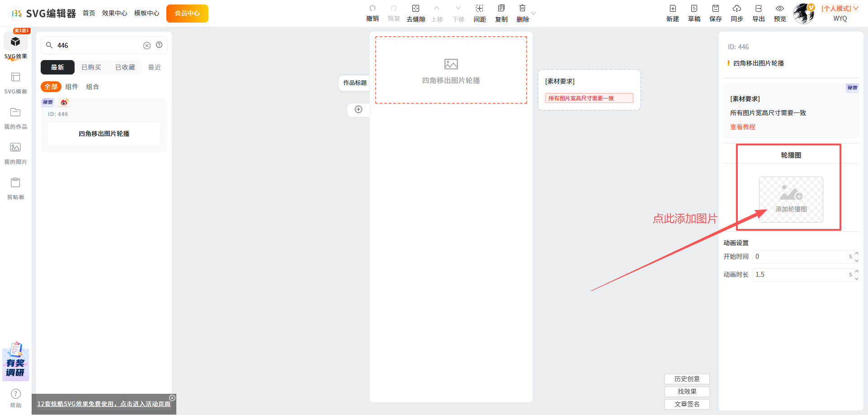Open 剪贴板 clipboard in sidebar
Viewport: 868px width, 415px height.
(x=16, y=188)
